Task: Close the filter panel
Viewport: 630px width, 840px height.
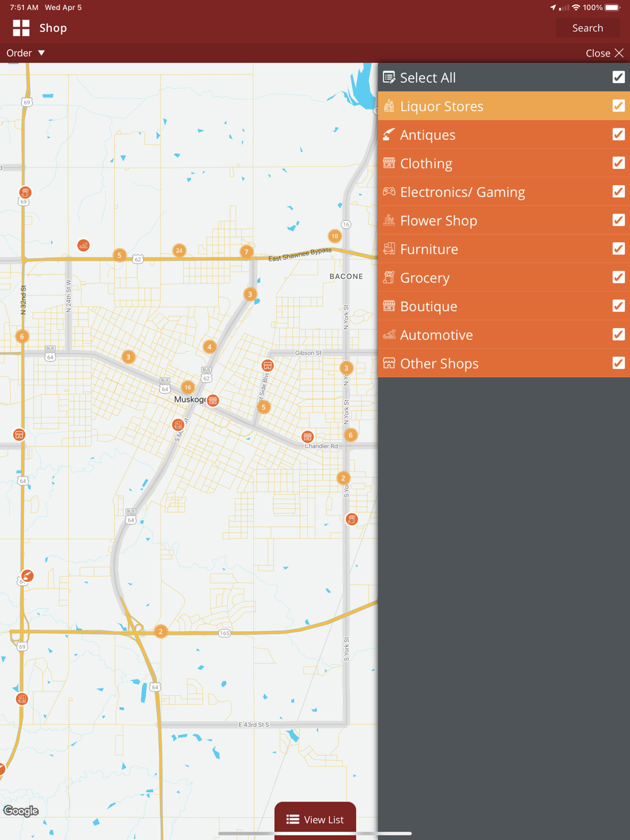Action: point(605,53)
